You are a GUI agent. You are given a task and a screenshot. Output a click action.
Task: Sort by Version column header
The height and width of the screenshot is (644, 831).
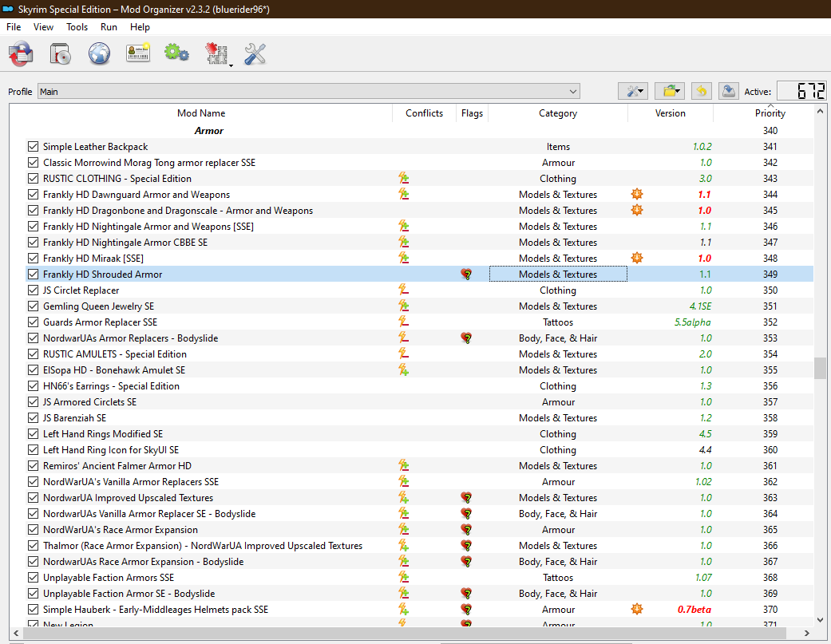point(670,113)
